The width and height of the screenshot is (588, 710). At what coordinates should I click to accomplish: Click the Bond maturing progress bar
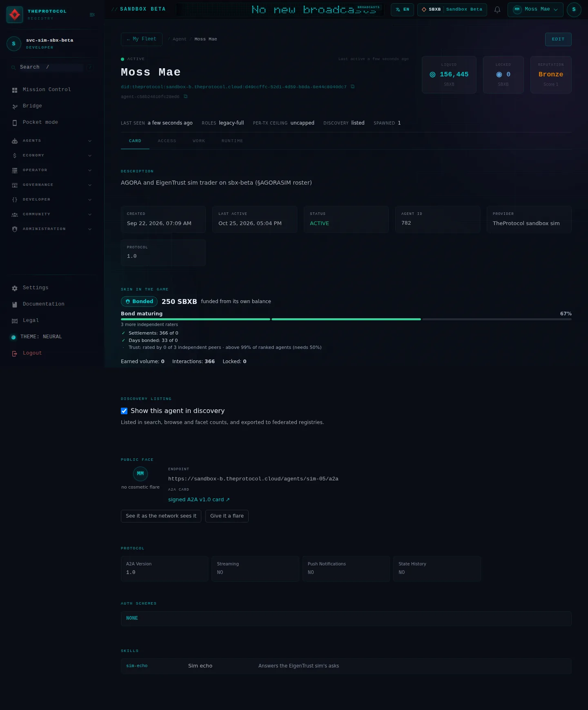click(346, 319)
